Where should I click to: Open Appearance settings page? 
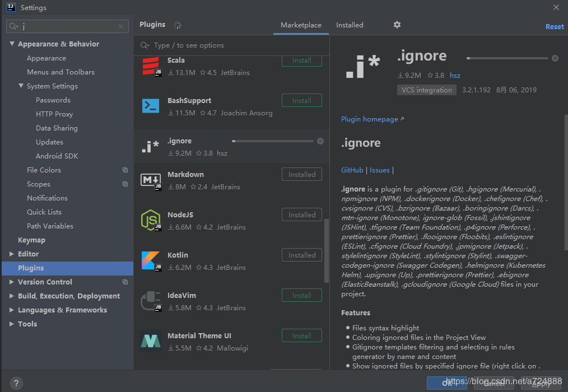[46, 58]
